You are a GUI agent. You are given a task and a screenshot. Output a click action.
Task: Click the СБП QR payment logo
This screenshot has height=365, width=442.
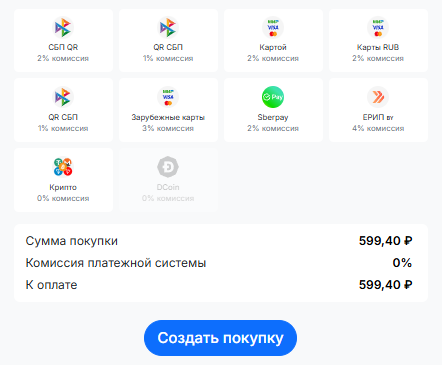pos(63,27)
